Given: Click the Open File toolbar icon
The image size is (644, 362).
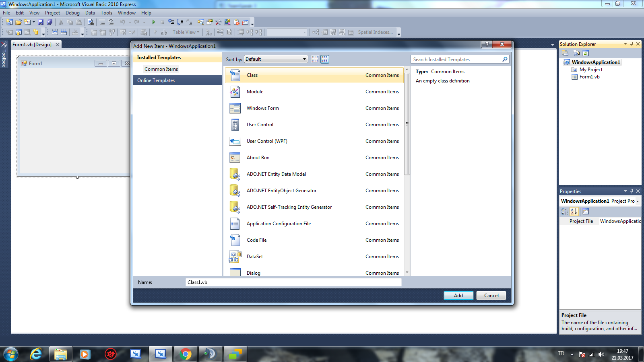Looking at the screenshot, I should (x=19, y=23).
